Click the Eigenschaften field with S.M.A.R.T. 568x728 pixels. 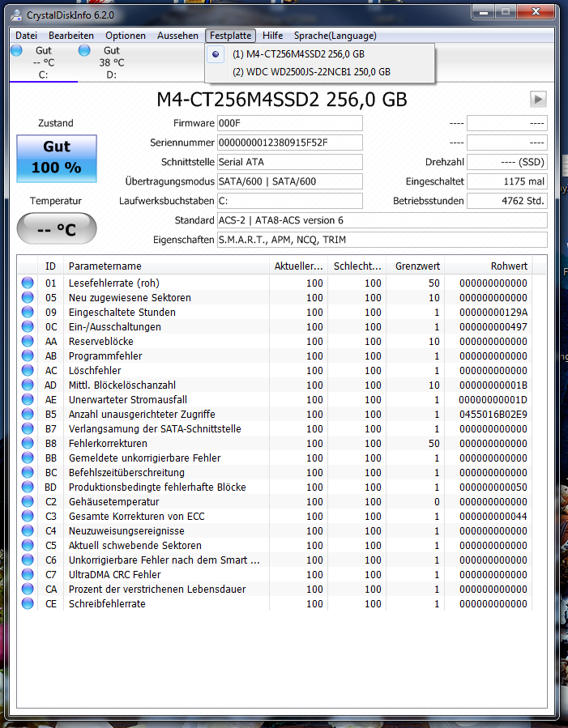coord(382,240)
